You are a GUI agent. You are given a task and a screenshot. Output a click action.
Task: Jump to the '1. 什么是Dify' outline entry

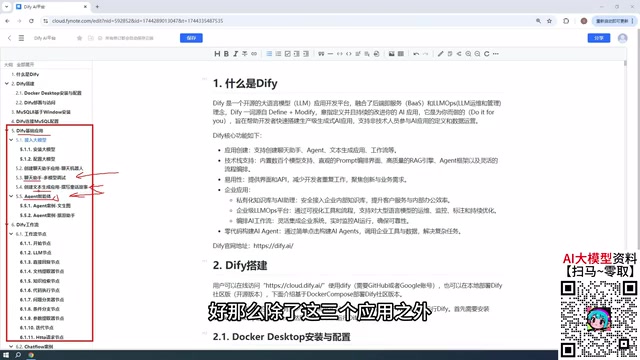pos(25,74)
